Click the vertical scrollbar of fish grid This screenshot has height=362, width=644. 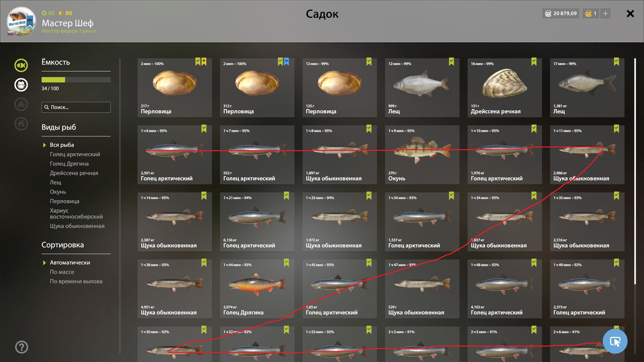(635, 171)
